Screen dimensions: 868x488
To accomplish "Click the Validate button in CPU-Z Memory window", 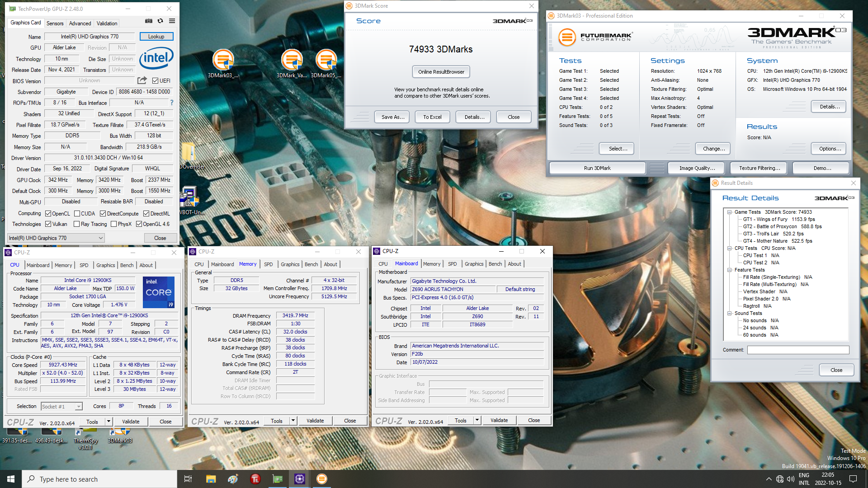I will tap(315, 421).
